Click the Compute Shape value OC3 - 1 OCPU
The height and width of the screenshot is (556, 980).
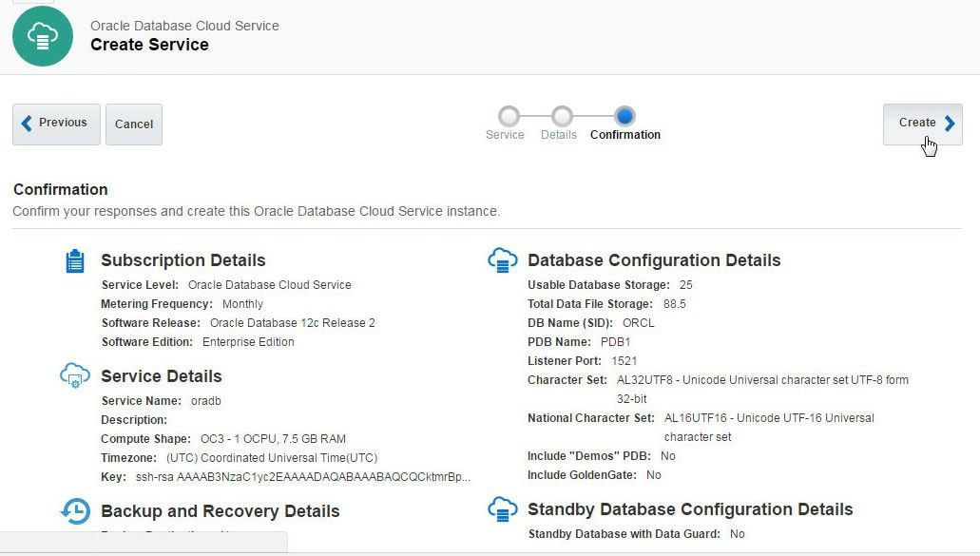(273, 439)
